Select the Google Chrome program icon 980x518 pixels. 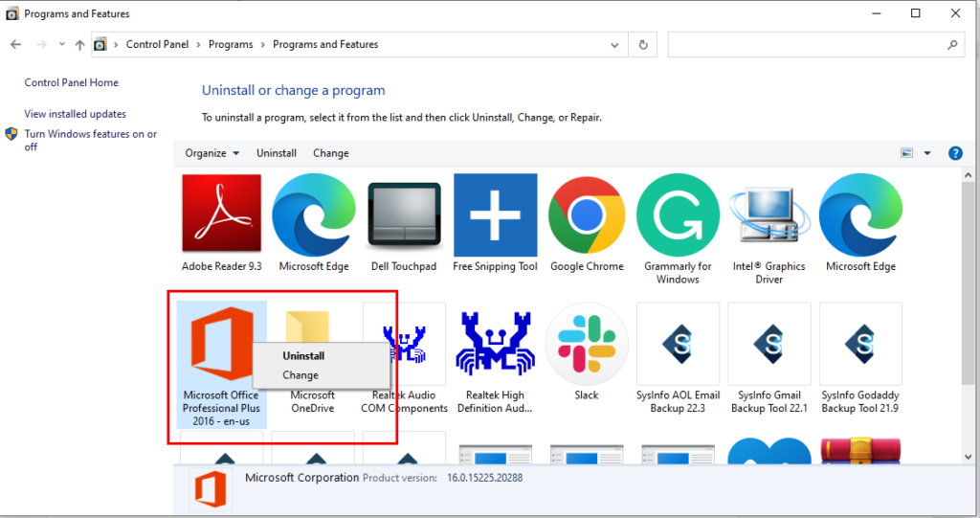[x=587, y=214]
